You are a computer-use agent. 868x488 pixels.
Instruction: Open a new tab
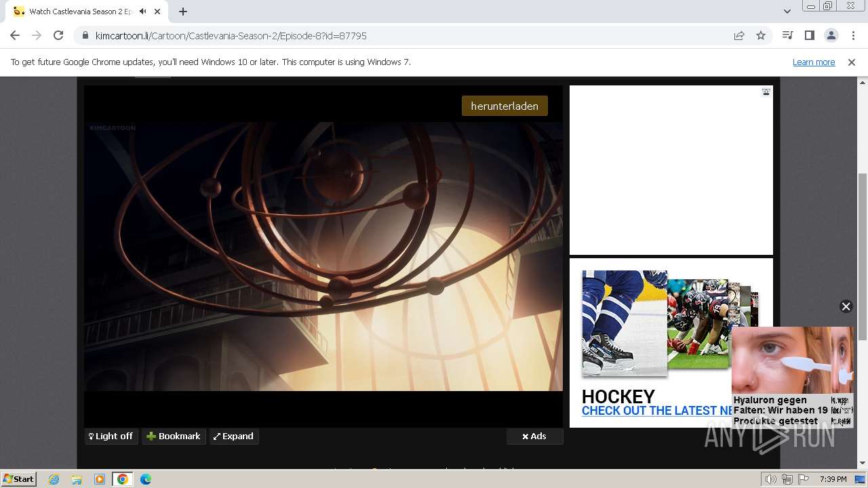coord(183,12)
